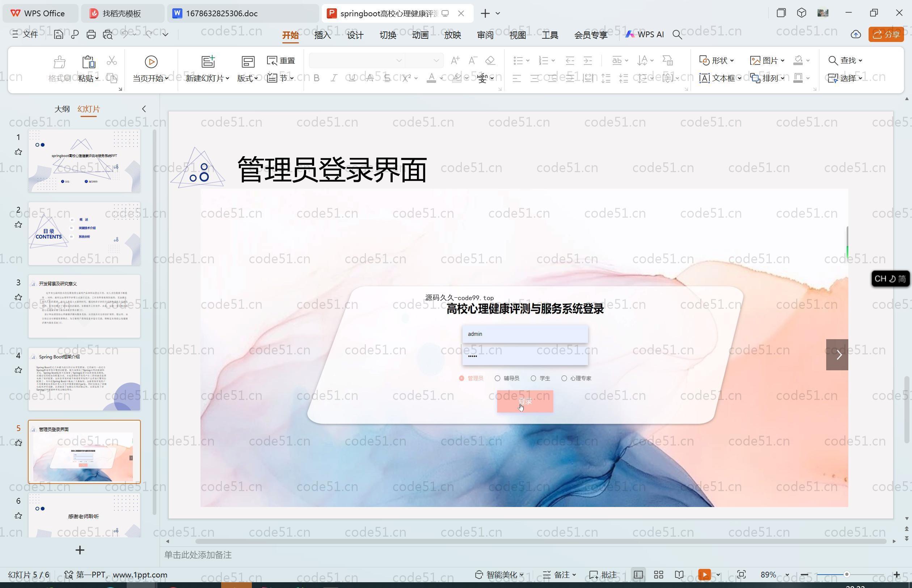
Task: Click the Clear Formatting eraser icon
Action: click(x=490, y=60)
